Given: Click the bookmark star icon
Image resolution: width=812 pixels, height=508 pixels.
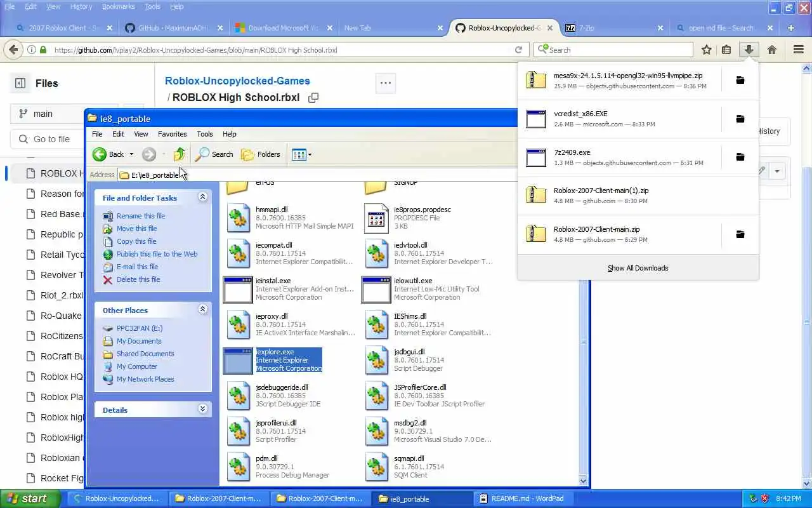Looking at the screenshot, I should coord(706,50).
